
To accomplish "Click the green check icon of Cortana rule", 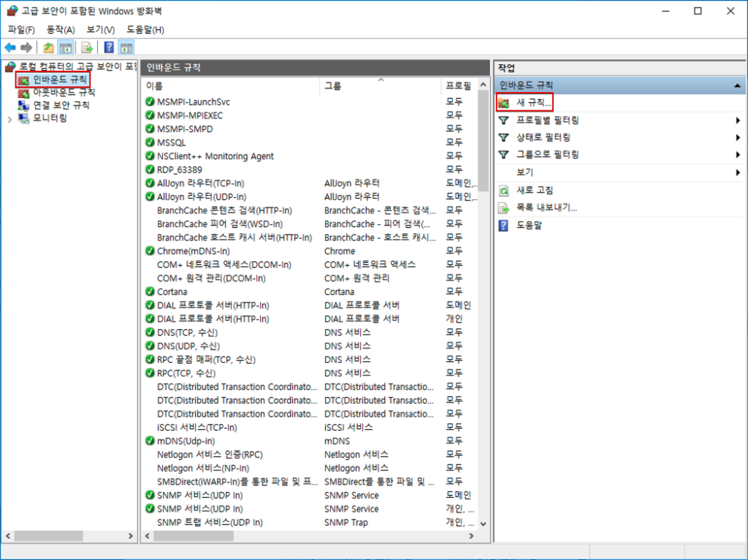I will point(150,291).
